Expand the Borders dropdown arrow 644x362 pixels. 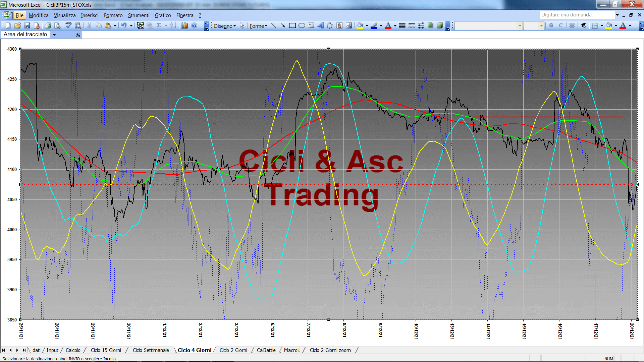pyautogui.click(x=602, y=25)
